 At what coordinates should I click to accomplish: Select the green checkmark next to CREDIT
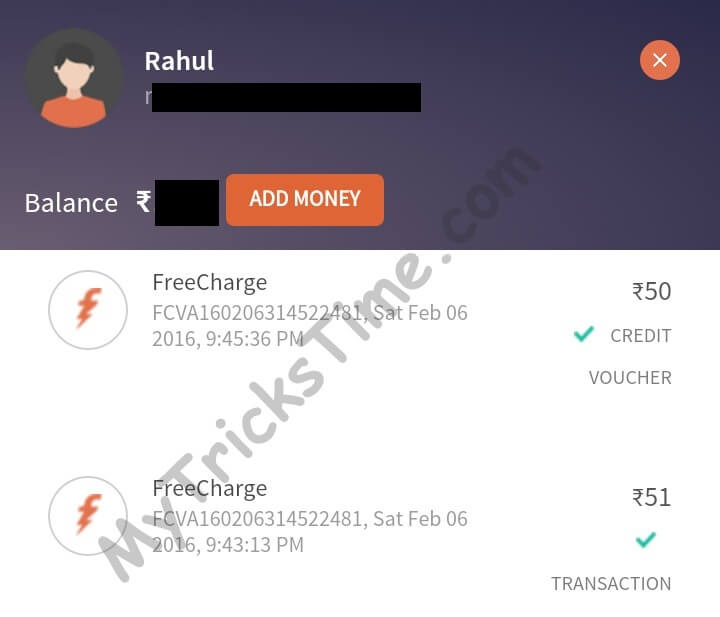(x=584, y=334)
